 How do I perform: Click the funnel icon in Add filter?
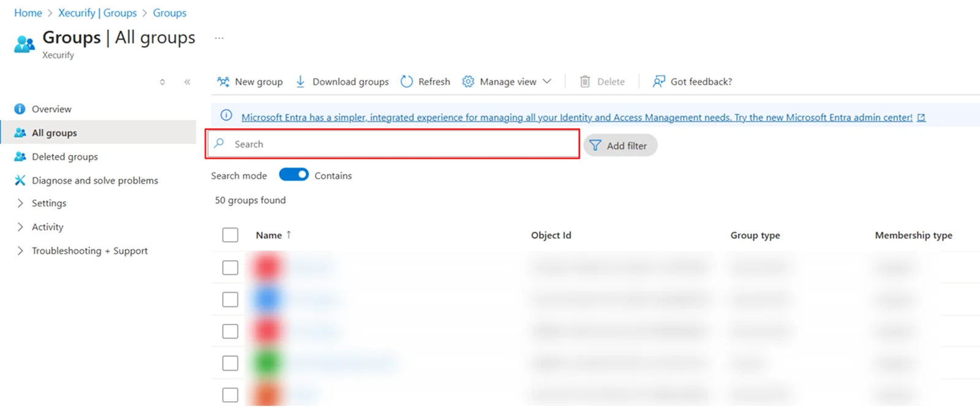click(595, 145)
